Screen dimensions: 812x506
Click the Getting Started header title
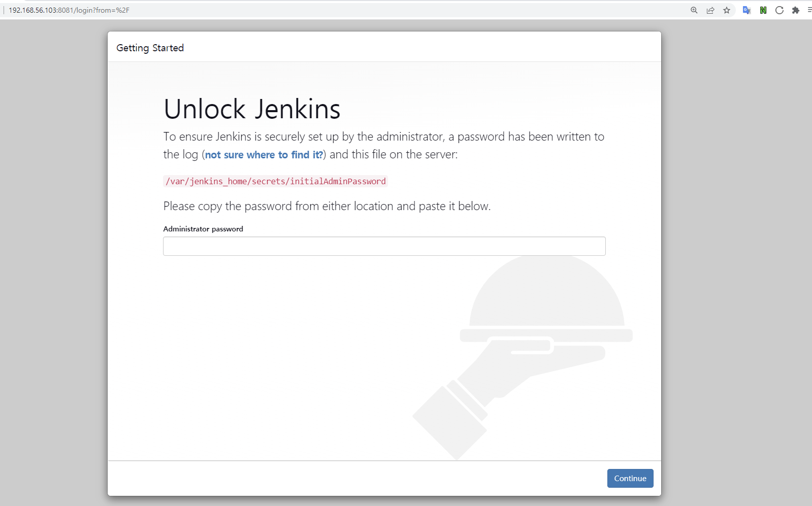click(x=150, y=48)
